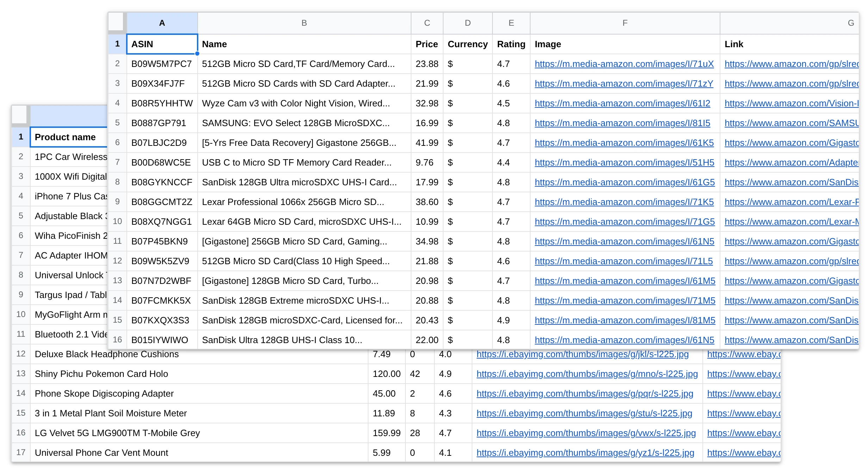Click Shiny Pichu Pokemon Card Holo cell
The image size is (868, 472).
pyautogui.click(x=199, y=374)
